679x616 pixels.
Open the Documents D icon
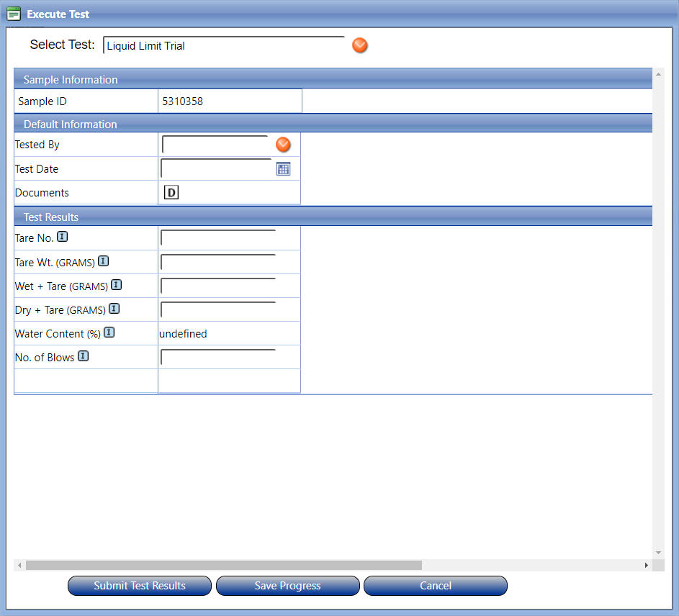(171, 193)
